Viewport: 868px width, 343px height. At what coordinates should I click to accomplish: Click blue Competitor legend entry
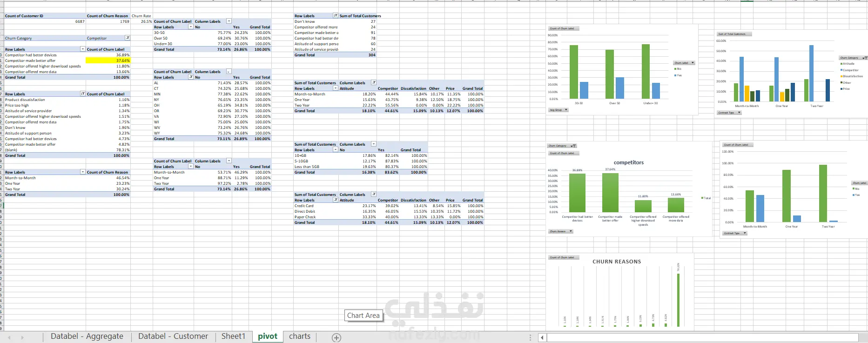(x=849, y=70)
